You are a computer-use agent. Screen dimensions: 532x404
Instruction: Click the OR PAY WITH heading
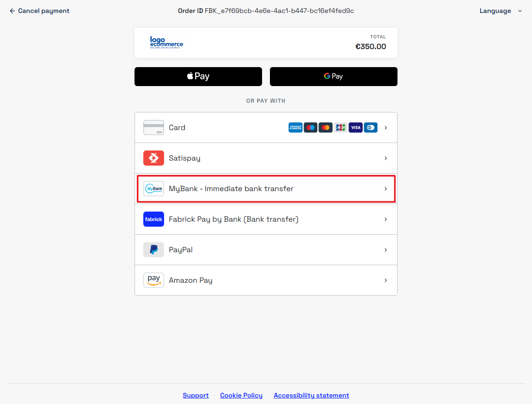coord(266,101)
